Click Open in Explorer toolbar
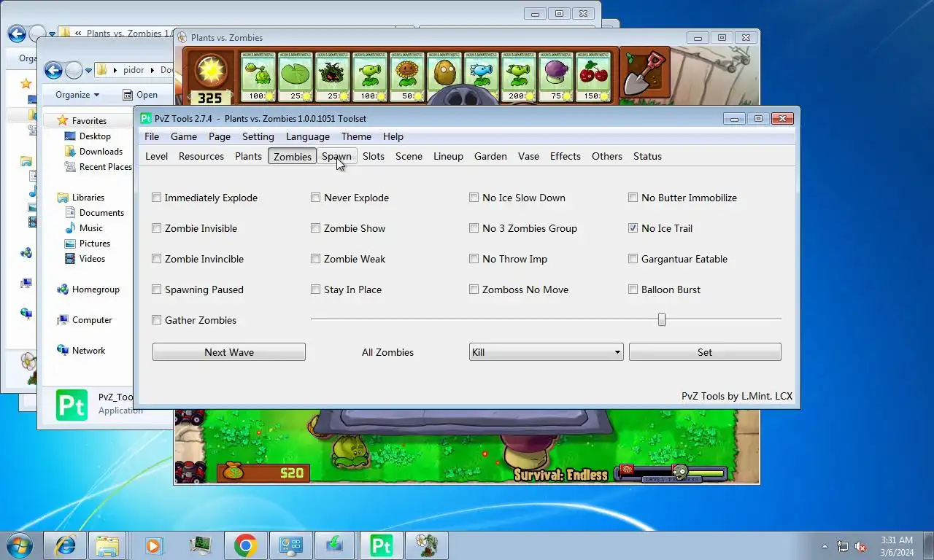 click(x=140, y=95)
